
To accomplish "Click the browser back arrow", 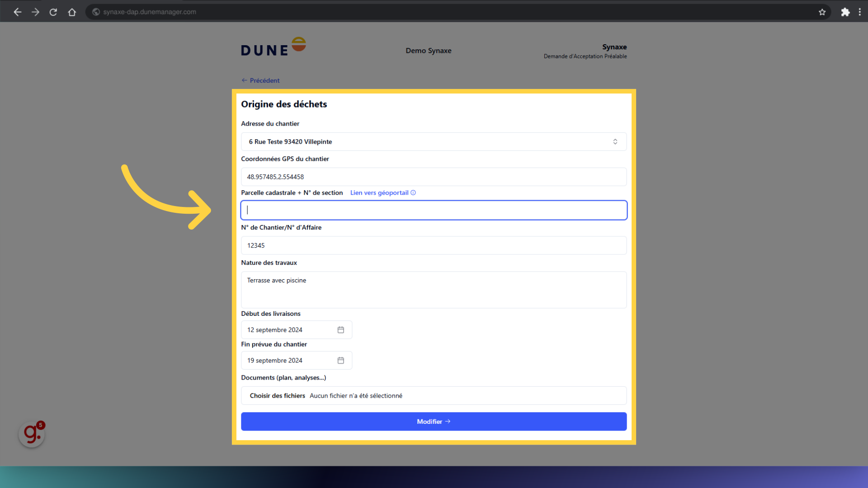I will coord(18,12).
